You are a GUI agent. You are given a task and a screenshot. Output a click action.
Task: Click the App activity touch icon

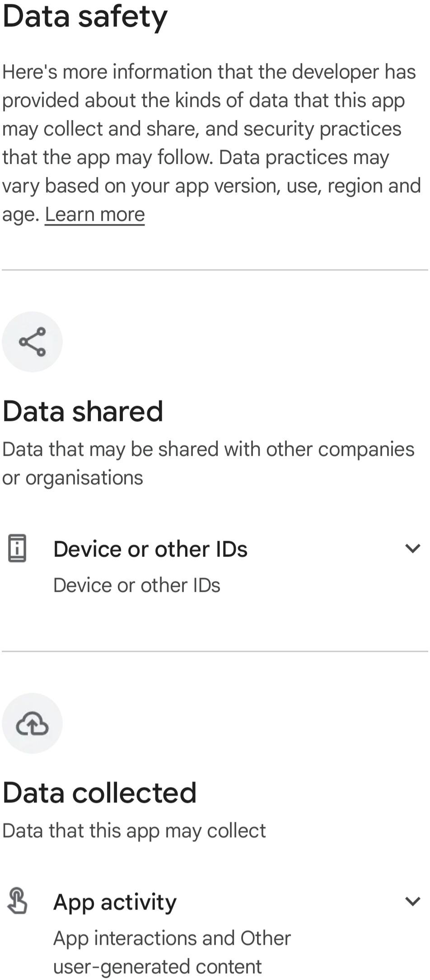pyautogui.click(x=17, y=901)
